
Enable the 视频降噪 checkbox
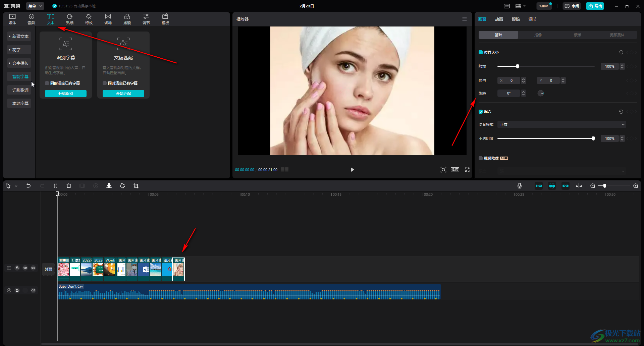click(481, 158)
